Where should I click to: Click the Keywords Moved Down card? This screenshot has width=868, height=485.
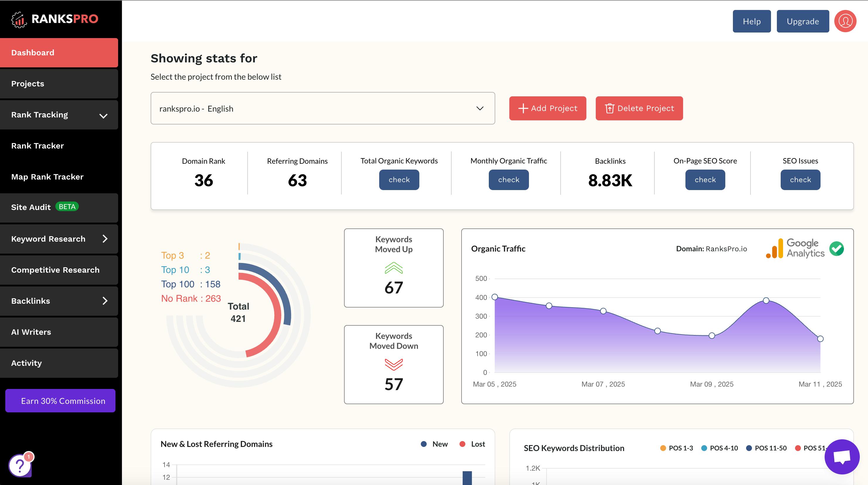pyautogui.click(x=394, y=364)
